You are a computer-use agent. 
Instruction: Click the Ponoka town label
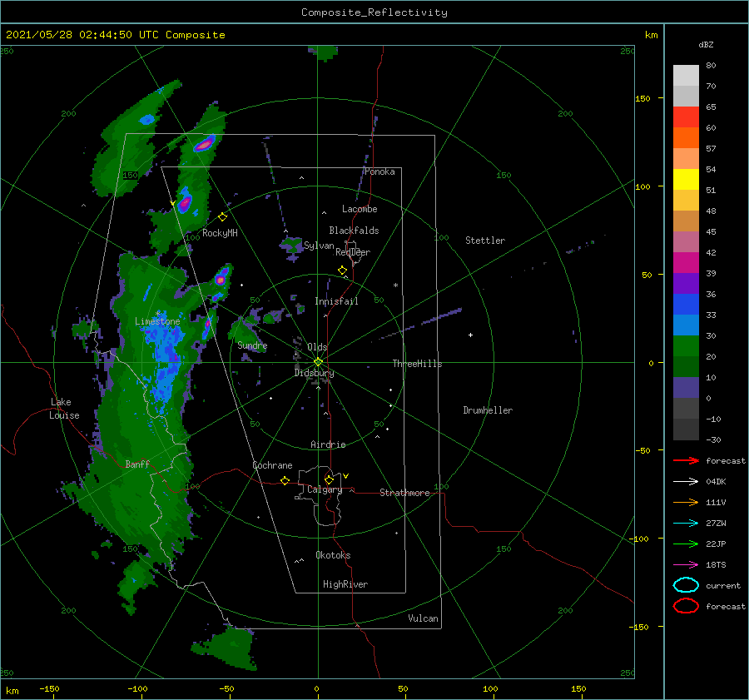tap(379, 171)
